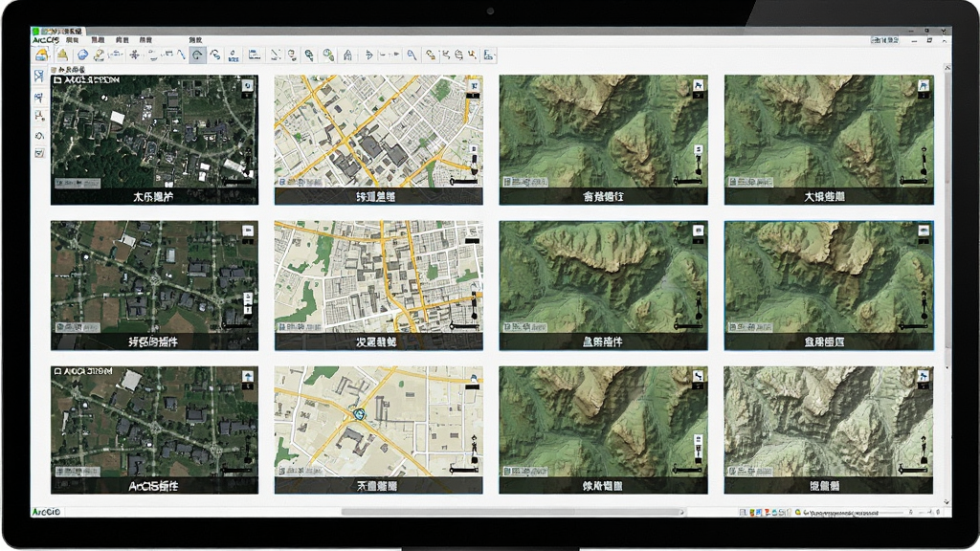The height and width of the screenshot is (551, 980).
Task: Click the ArcGIS label in status bar
Action: (x=46, y=513)
